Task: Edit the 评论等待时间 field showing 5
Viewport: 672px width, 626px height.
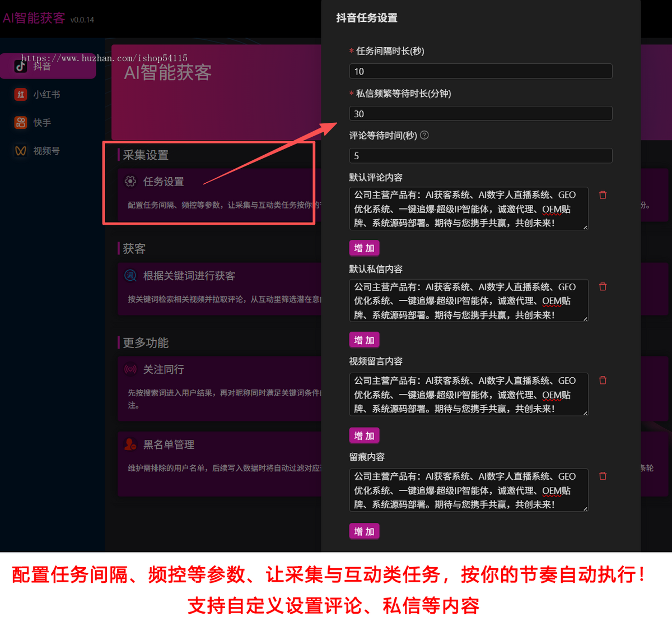Action: pos(480,156)
